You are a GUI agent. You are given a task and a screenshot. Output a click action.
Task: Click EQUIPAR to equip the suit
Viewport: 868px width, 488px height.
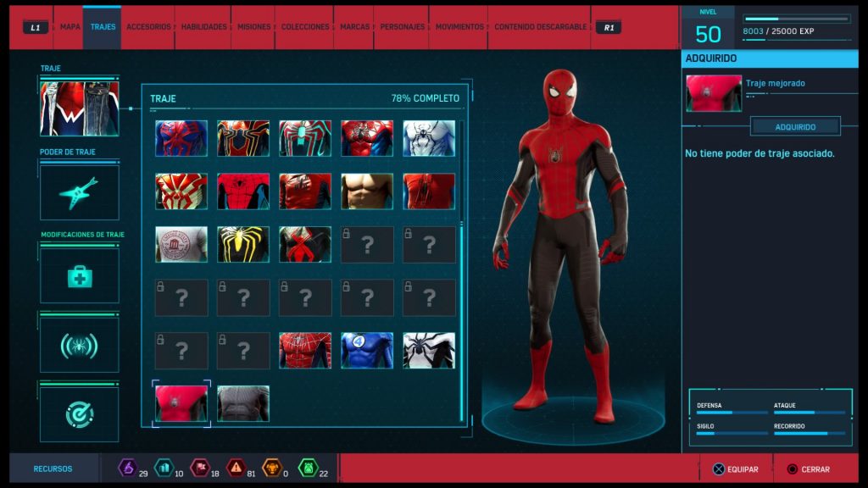(x=736, y=469)
